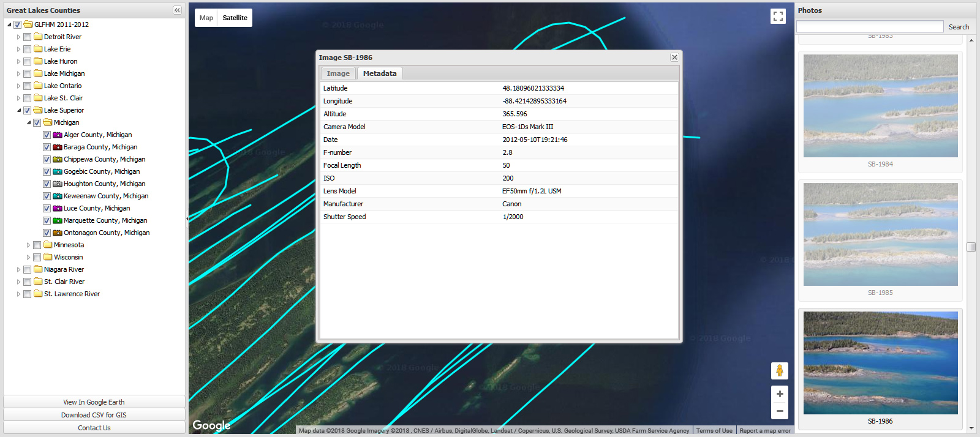Click the Luce County camera icon
This screenshot has width=980, height=437.
coord(58,208)
